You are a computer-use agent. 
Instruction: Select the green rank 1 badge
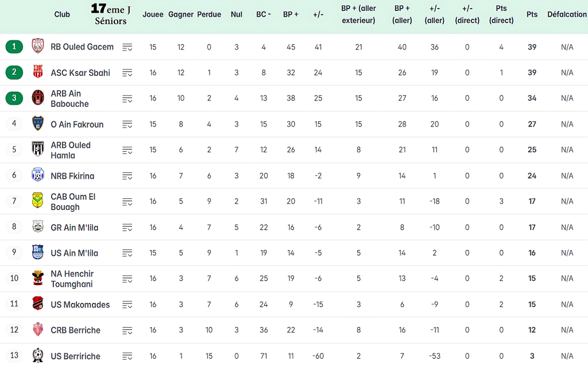point(14,47)
